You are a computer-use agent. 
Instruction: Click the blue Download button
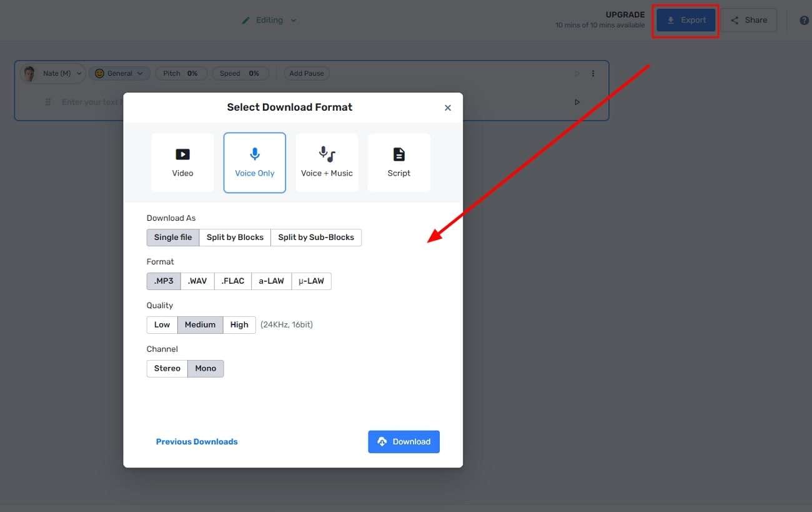[404, 442]
